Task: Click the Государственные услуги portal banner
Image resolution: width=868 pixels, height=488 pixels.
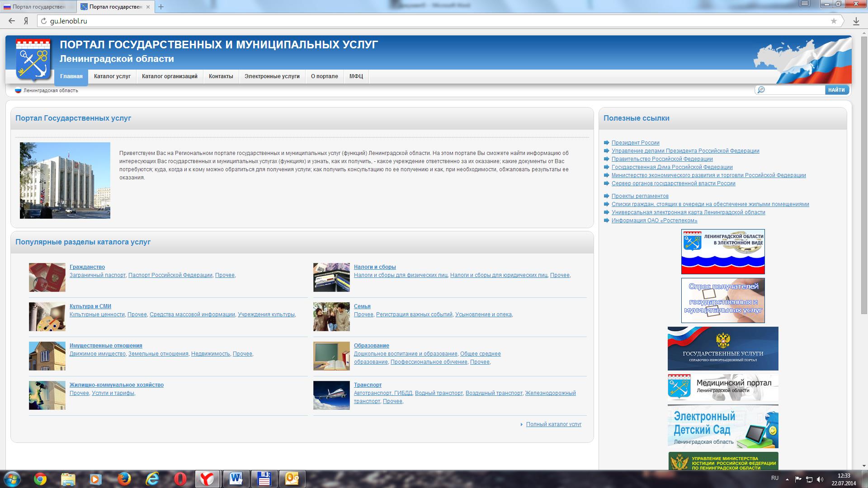Action: coord(723,348)
